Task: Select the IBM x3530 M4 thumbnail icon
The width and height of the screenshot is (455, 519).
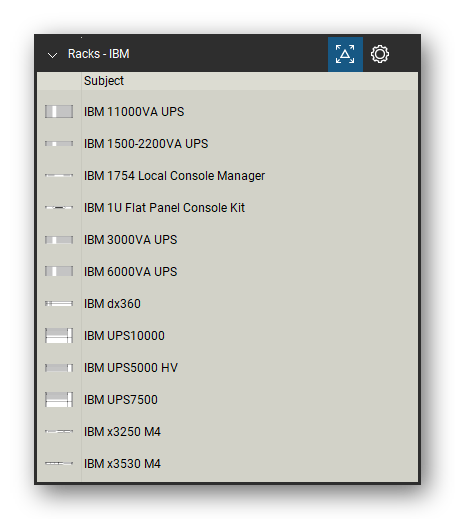Action: [59, 463]
